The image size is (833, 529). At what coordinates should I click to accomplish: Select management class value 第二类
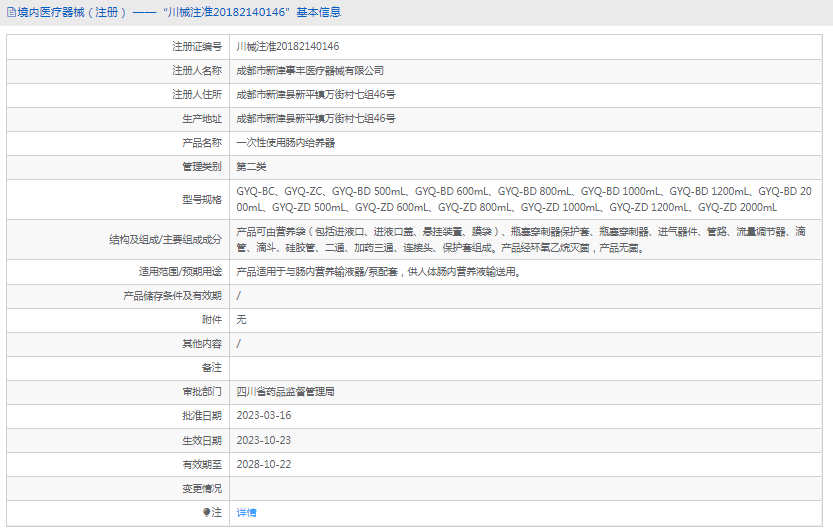tap(251, 167)
